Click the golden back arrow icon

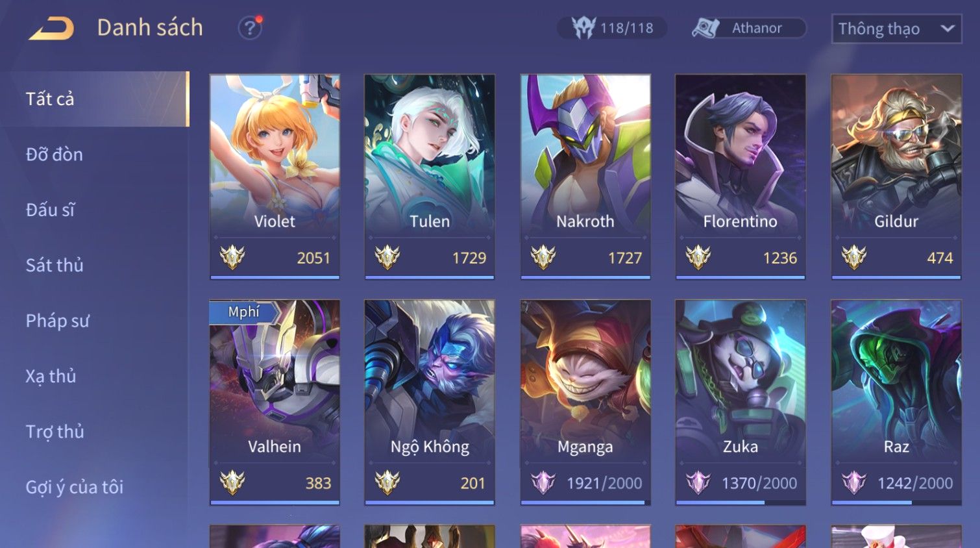pyautogui.click(x=51, y=29)
